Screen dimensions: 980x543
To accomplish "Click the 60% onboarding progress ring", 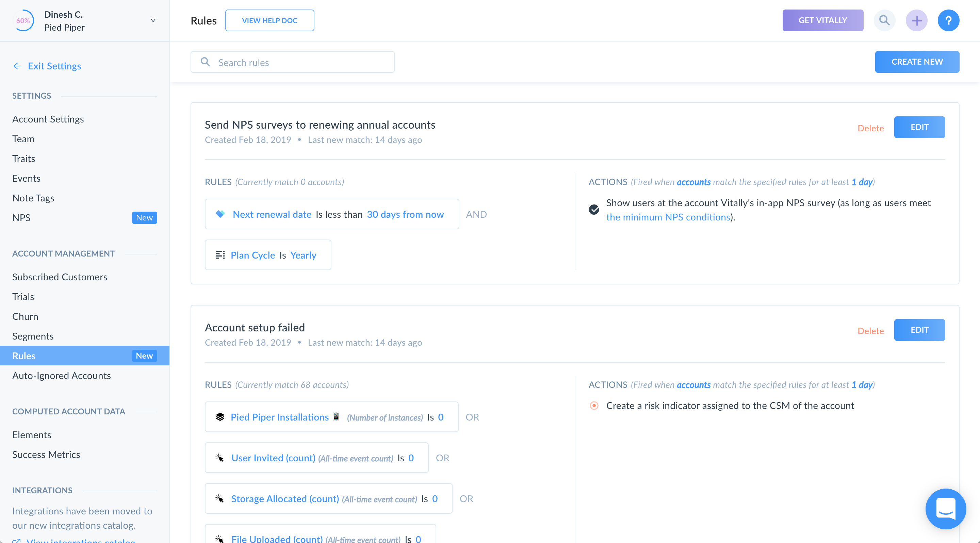I will 23,20.
